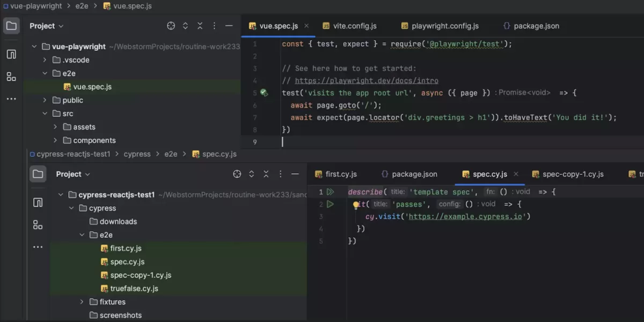The width and height of the screenshot is (644, 322).
Task: Run the Playwright test from line 5 gutter
Action: 264,93
